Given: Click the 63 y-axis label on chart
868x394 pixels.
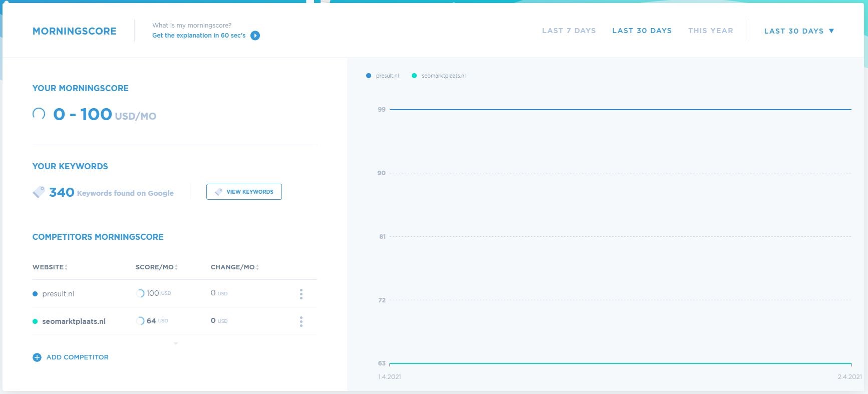Looking at the screenshot, I should (382, 363).
